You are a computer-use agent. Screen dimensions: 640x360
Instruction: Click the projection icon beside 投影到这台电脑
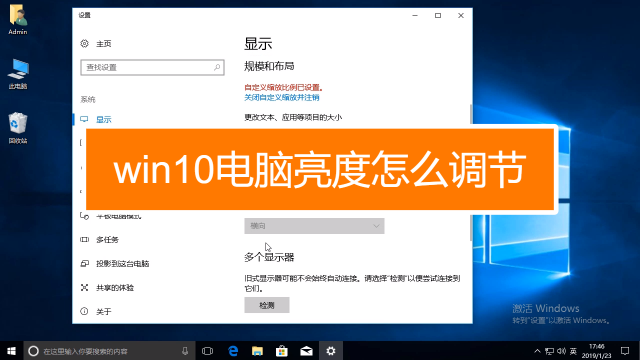[84, 264]
